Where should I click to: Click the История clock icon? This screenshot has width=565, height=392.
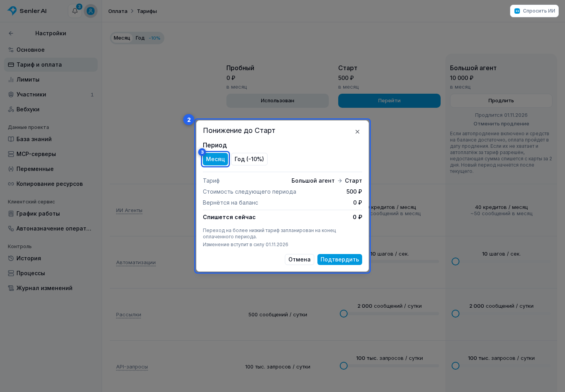[x=11, y=258]
